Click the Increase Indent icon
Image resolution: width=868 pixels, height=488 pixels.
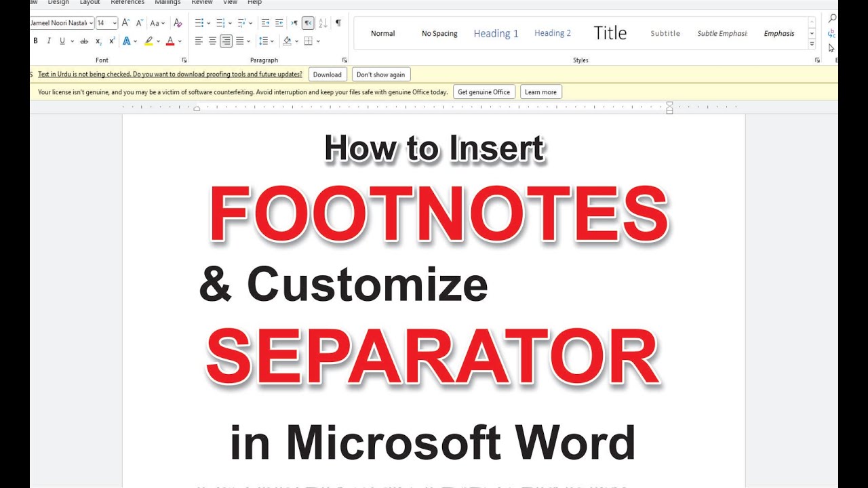tap(279, 23)
